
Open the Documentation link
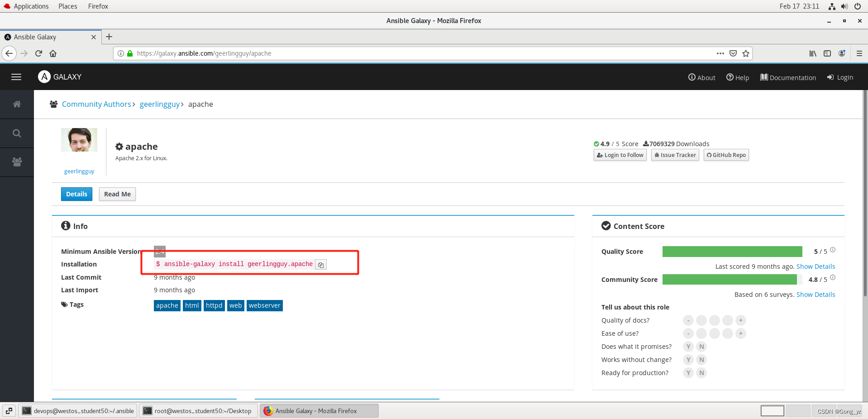pos(788,77)
